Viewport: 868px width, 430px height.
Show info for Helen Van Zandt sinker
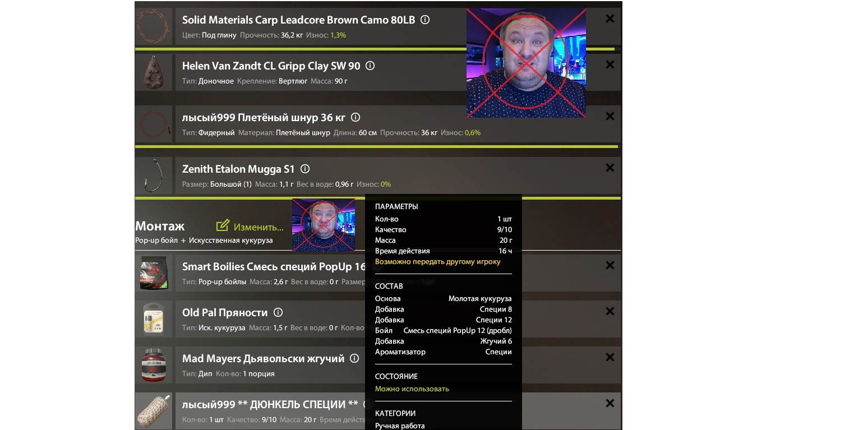pos(370,66)
